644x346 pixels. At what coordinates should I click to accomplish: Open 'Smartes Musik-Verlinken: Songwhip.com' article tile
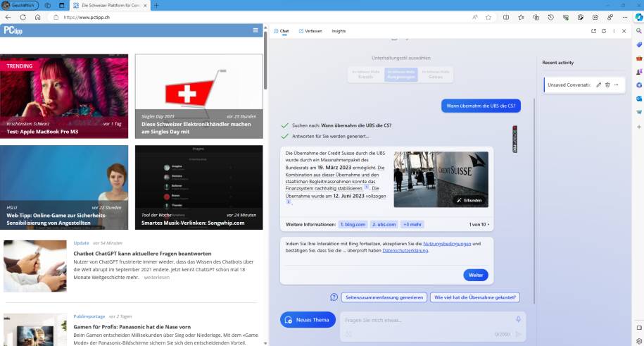(198, 187)
